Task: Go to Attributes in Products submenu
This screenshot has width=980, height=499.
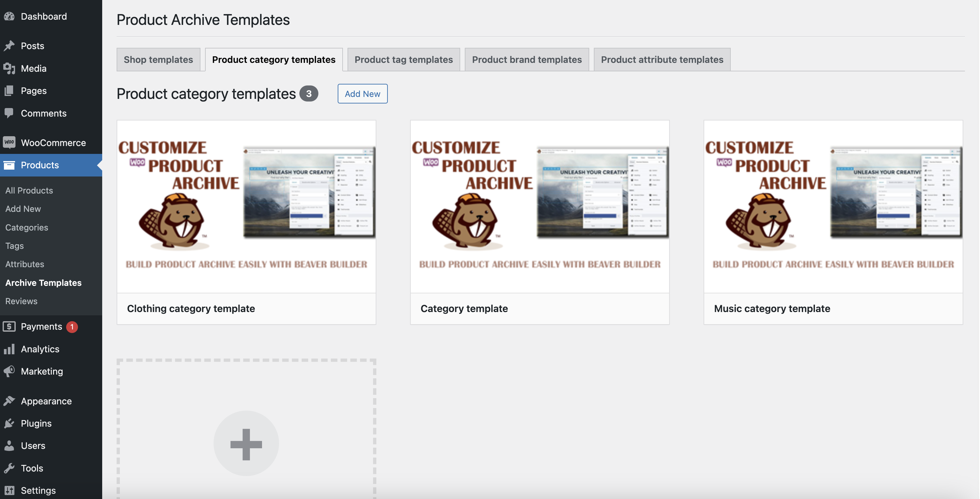Action: click(25, 264)
